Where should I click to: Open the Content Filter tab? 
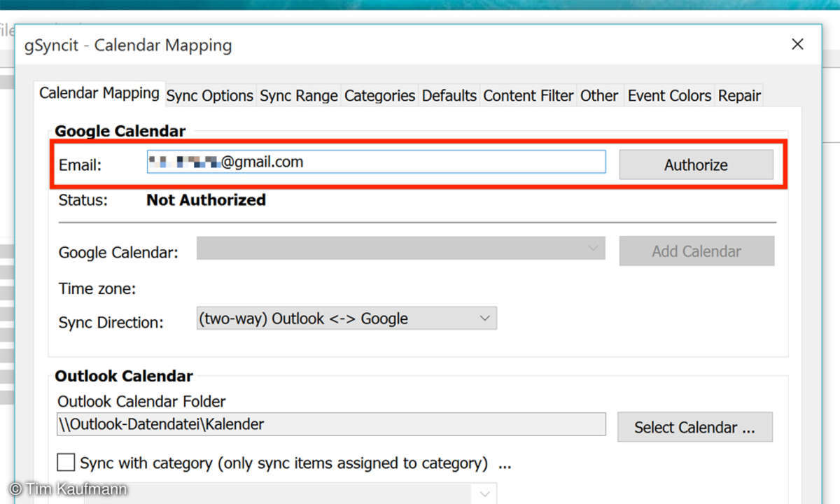(528, 96)
